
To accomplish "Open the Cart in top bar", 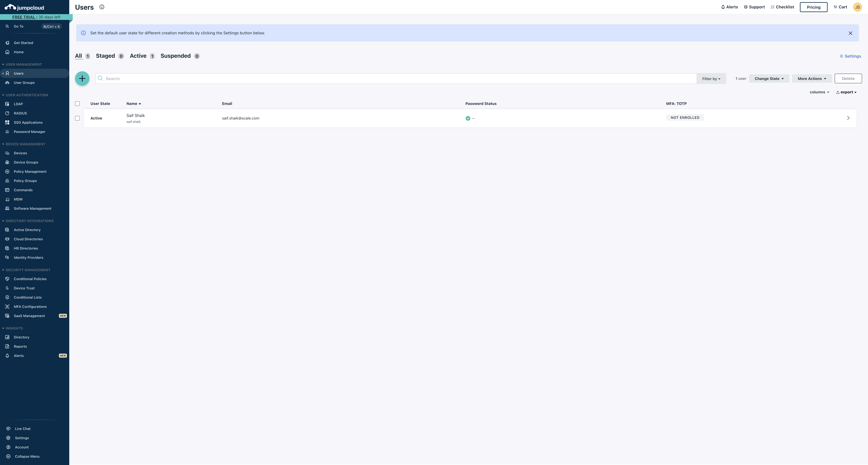I will pyautogui.click(x=840, y=7).
